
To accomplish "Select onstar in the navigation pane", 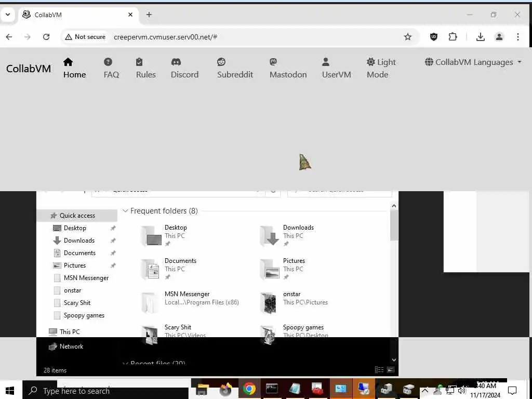I will click(x=72, y=290).
